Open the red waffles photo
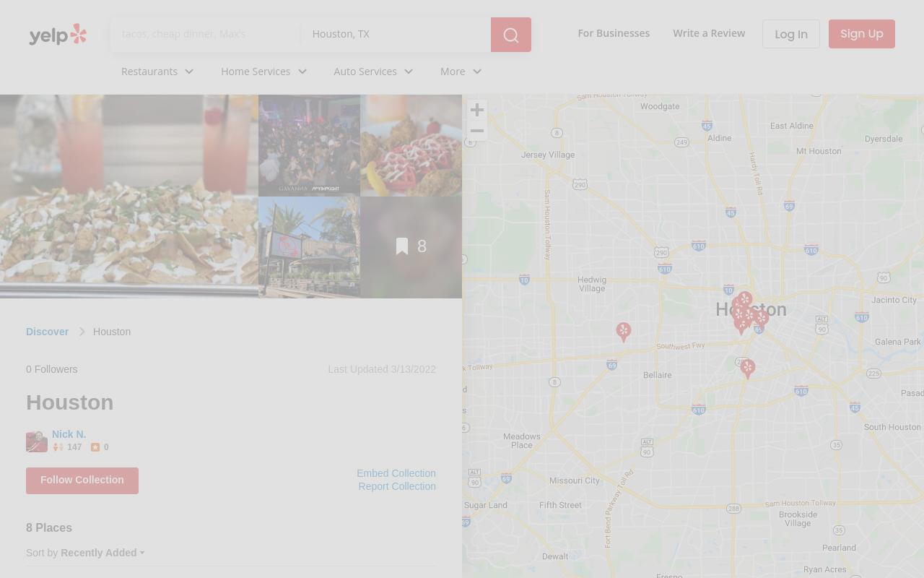The height and width of the screenshot is (578, 924). (411, 145)
